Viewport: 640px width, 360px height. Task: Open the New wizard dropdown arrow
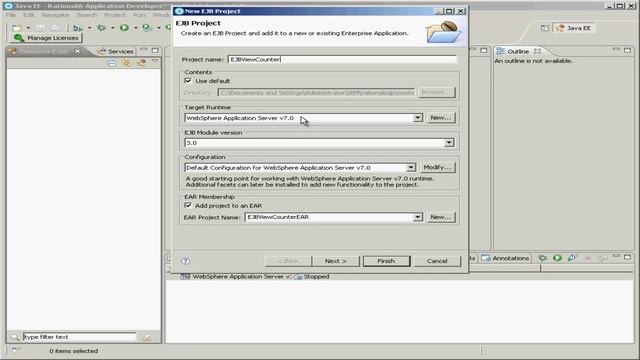pyautogui.click(x=28, y=28)
